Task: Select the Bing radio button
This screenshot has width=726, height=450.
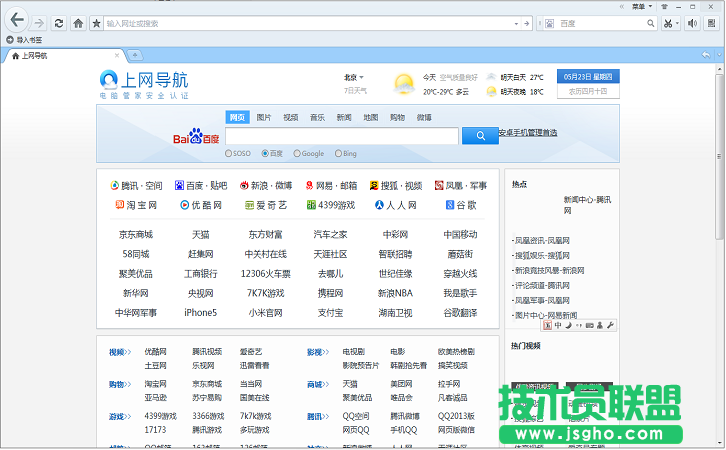Action: click(338, 153)
